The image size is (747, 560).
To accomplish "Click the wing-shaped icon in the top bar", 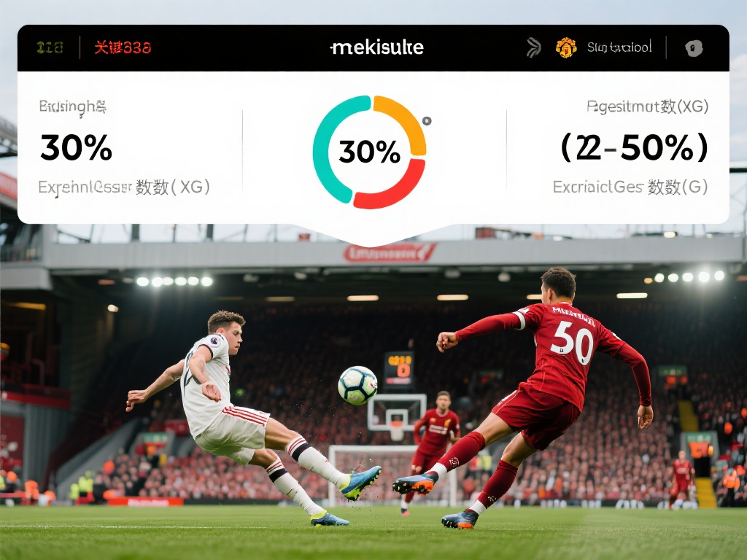I will point(533,47).
